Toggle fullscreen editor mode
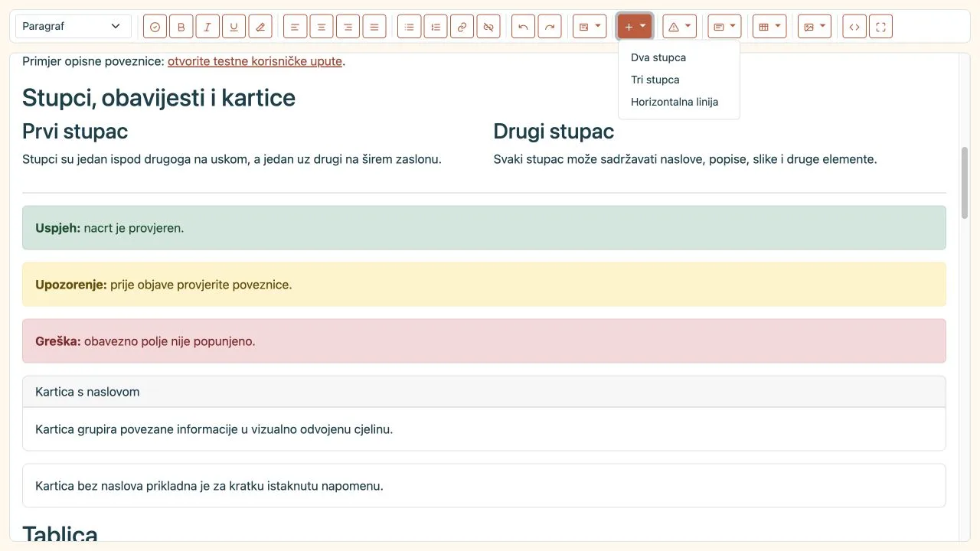 (881, 27)
